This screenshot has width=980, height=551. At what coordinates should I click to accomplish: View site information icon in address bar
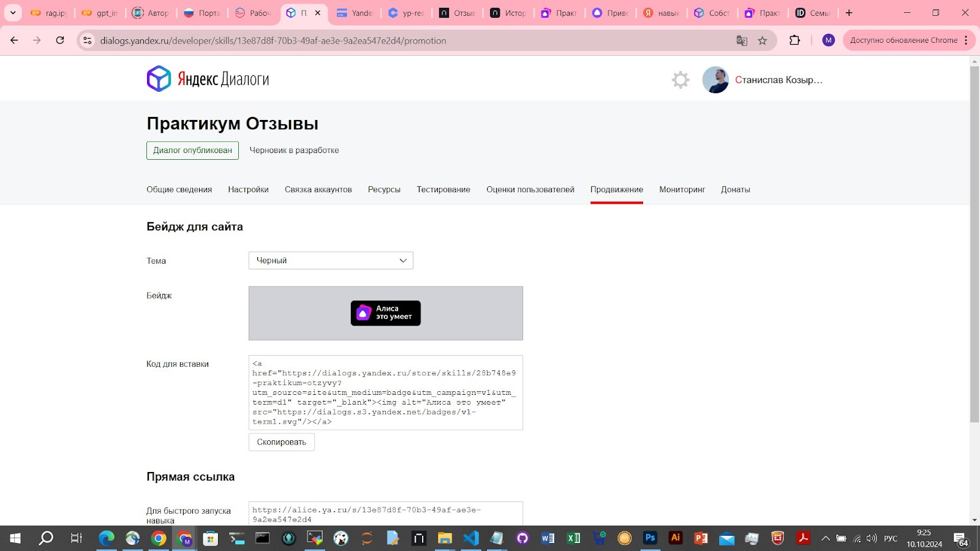point(88,40)
